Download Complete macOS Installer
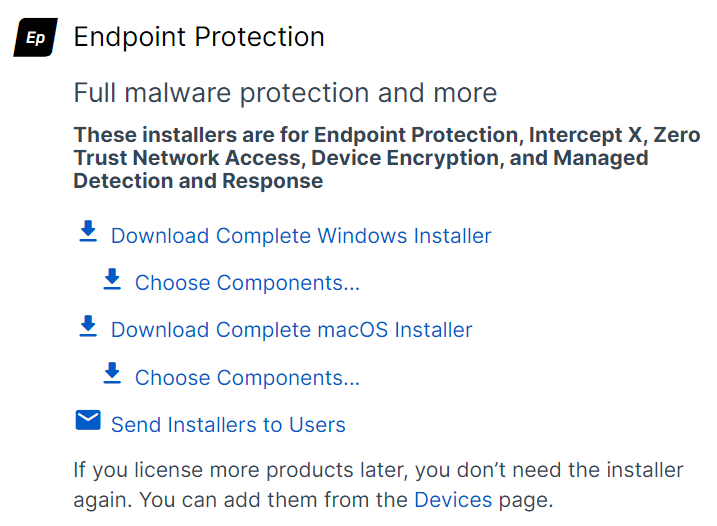The image size is (717, 526). click(x=291, y=330)
